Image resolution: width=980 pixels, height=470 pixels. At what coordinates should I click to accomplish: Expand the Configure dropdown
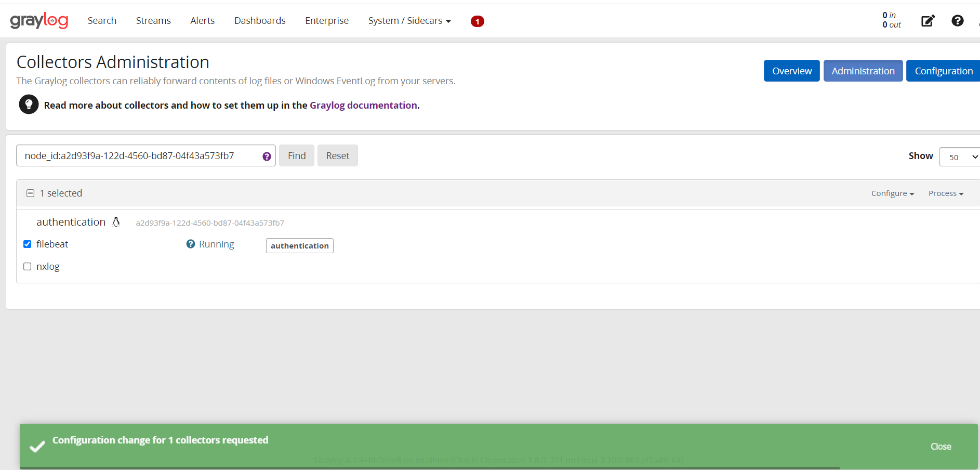pos(892,193)
